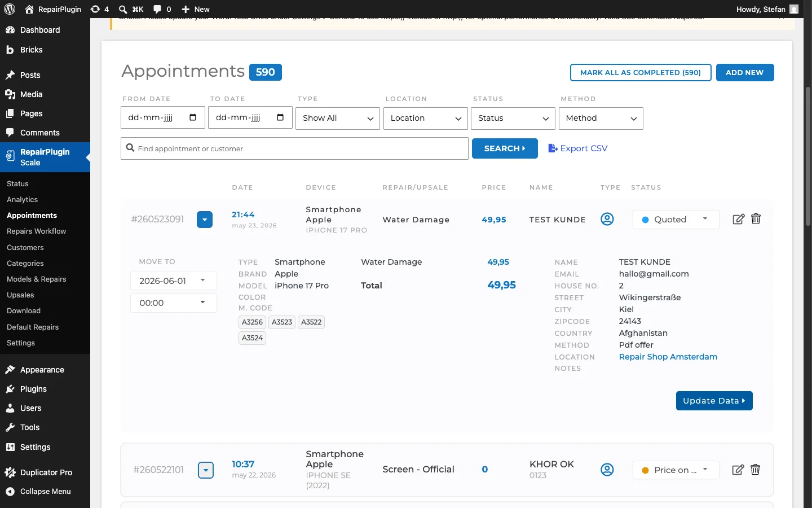Edit appointment #260523091 pencil icon
Image resolution: width=812 pixels, height=508 pixels.
coord(738,219)
